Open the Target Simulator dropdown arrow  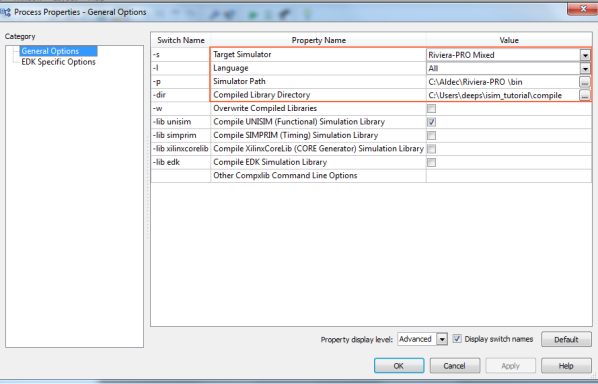(585, 55)
